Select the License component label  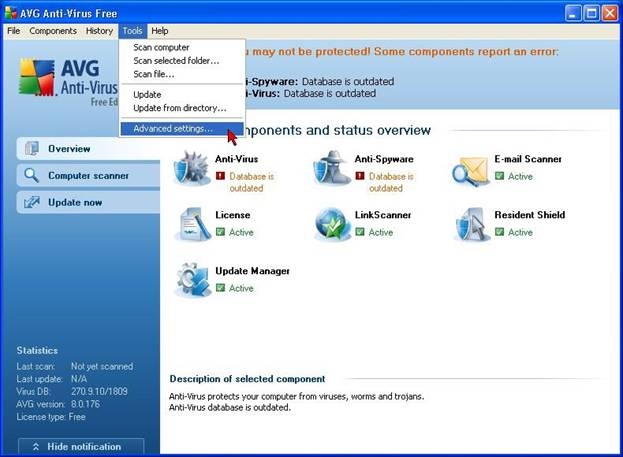tap(232, 215)
